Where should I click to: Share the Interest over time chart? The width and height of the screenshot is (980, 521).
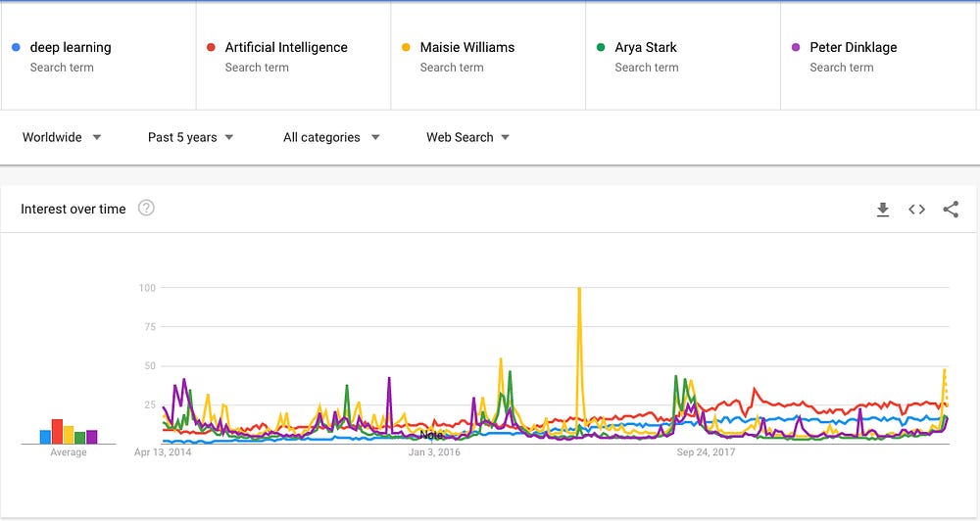pyautogui.click(x=951, y=210)
